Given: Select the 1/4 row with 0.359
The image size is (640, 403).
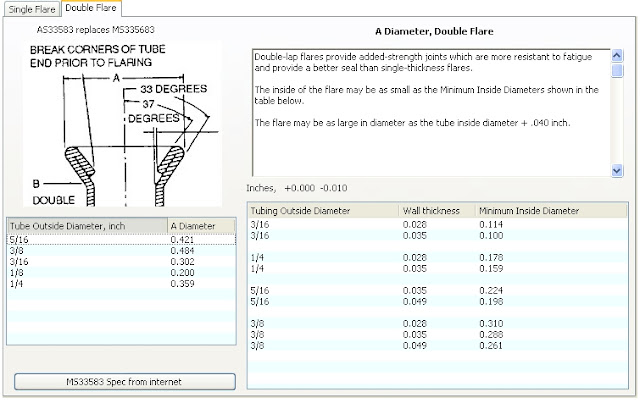Looking at the screenshot, I should point(121,283).
